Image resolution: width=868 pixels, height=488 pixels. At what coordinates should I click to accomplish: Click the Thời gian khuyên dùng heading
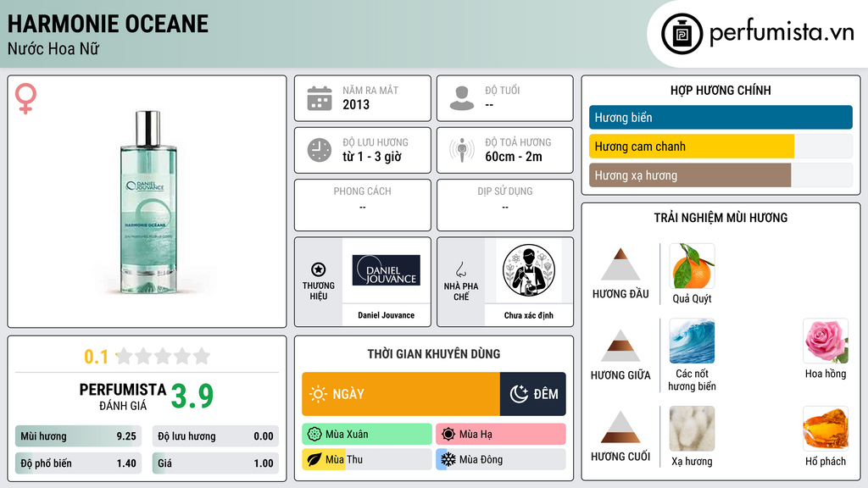click(x=434, y=353)
